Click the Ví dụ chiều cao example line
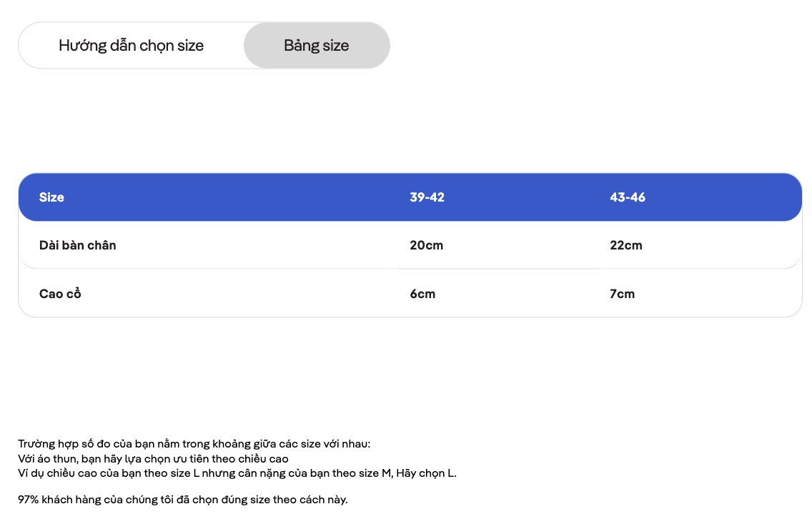 (237, 473)
